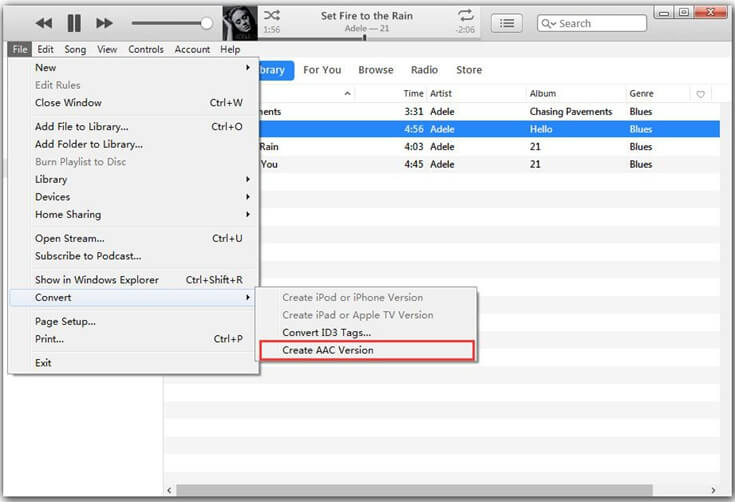Sort by Time column header
735x502 pixels.
(413, 93)
